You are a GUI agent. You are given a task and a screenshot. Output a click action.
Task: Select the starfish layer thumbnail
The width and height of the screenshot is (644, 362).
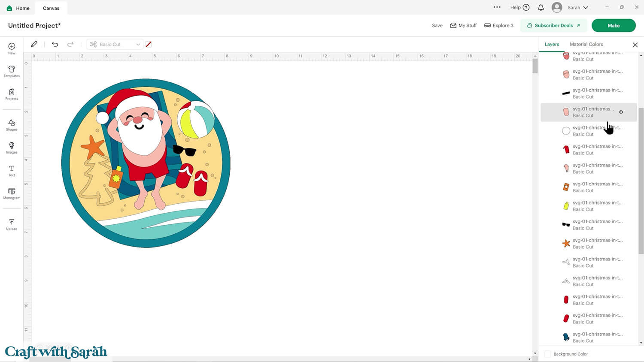pos(566,243)
